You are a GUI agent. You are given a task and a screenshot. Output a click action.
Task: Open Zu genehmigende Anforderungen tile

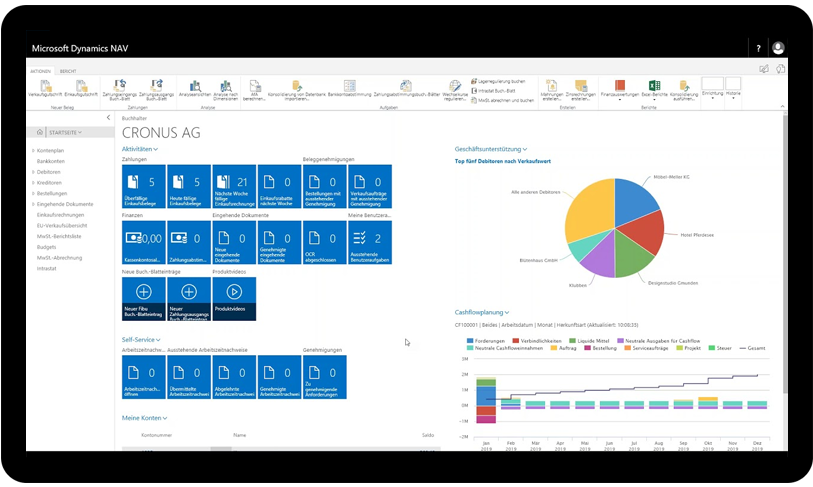(325, 377)
